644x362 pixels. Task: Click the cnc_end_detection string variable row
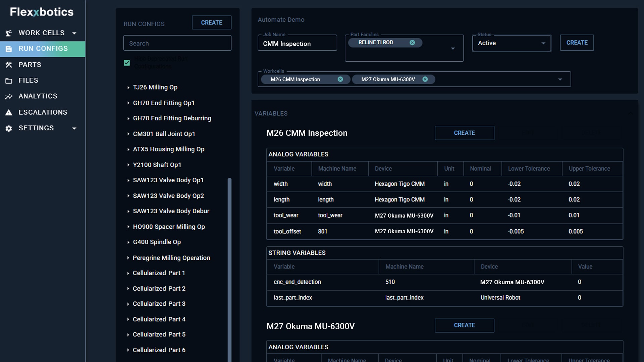445,282
